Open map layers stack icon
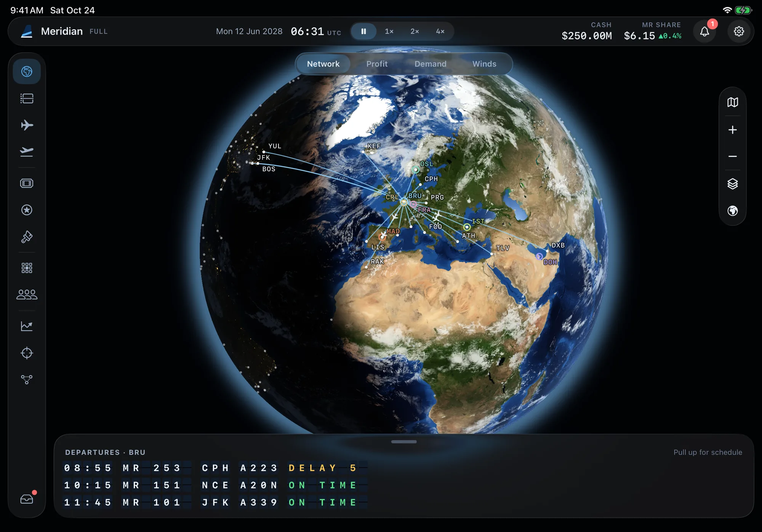Image resolution: width=762 pixels, height=532 pixels. tap(732, 184)
